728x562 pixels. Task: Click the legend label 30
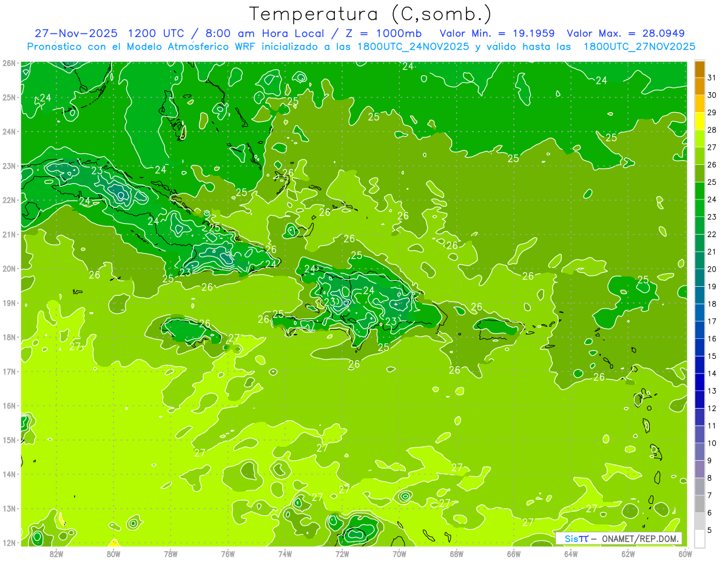pos(712,95)
